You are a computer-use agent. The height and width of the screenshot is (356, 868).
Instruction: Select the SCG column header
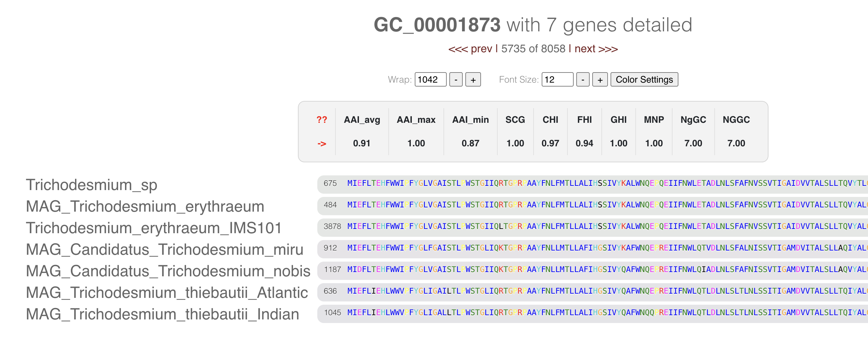515,120
